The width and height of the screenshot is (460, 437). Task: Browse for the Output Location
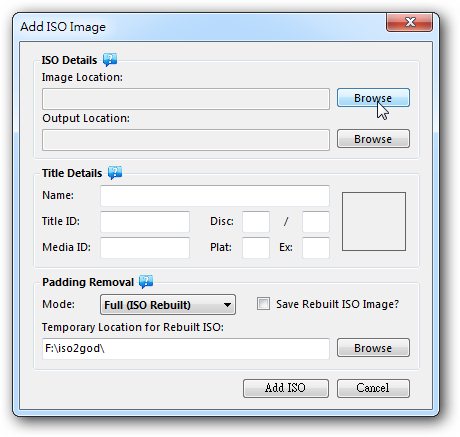373,139
